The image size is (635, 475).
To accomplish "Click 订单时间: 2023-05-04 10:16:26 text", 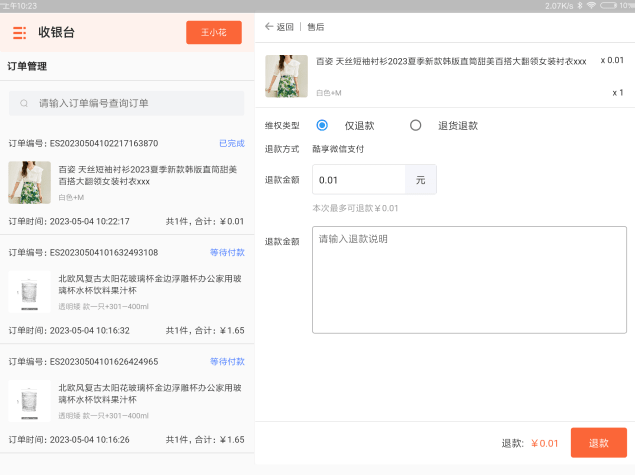I will click(x=69, y=440).
